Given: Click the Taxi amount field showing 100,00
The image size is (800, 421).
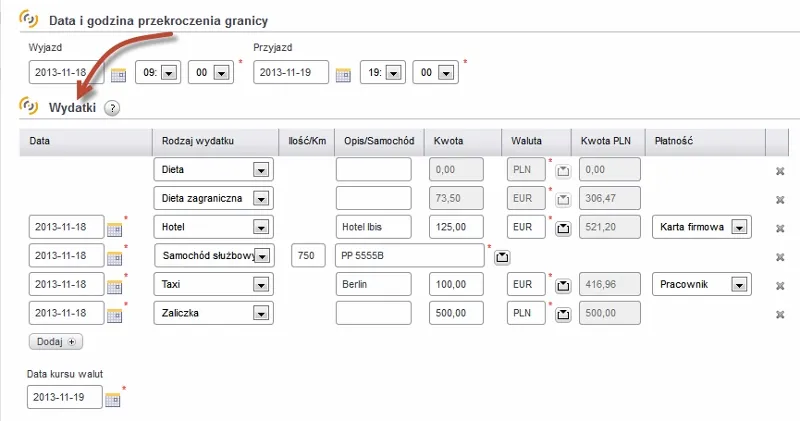Looking at the screenshot, I should (456, 285).
